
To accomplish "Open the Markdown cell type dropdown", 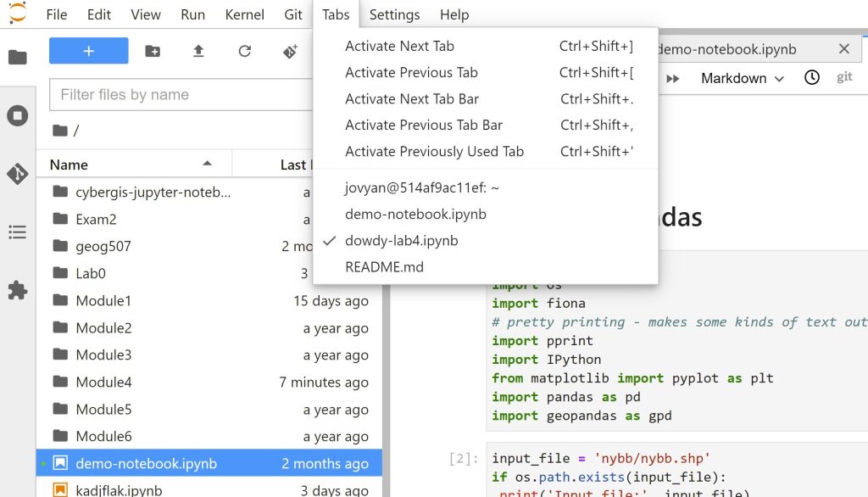I will pyautogui.click(x=740, y=77).
